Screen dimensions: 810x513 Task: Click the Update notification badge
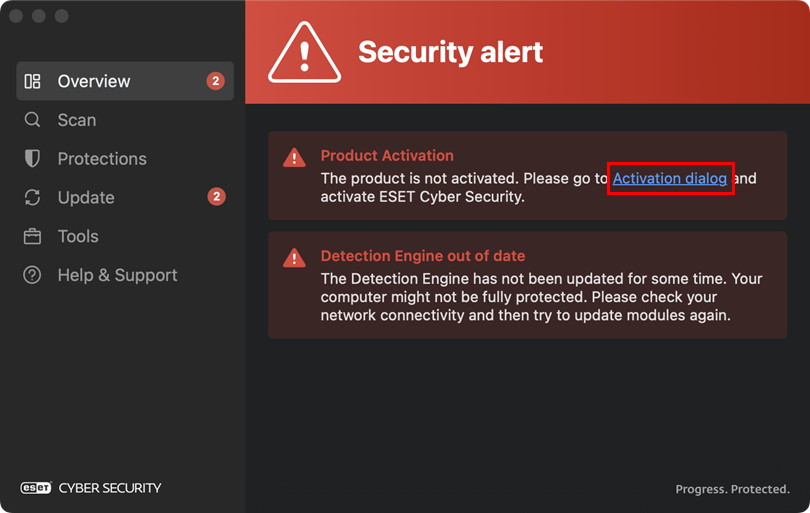pos(216,197)
